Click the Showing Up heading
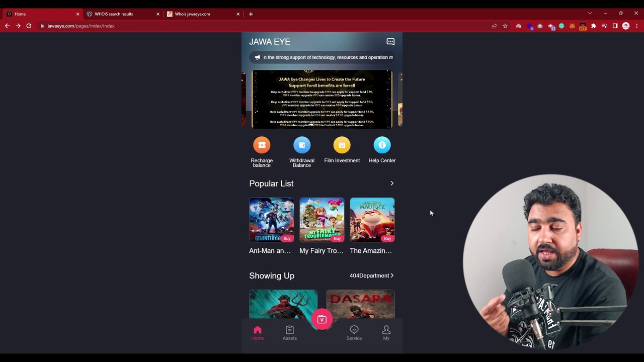 272,276
